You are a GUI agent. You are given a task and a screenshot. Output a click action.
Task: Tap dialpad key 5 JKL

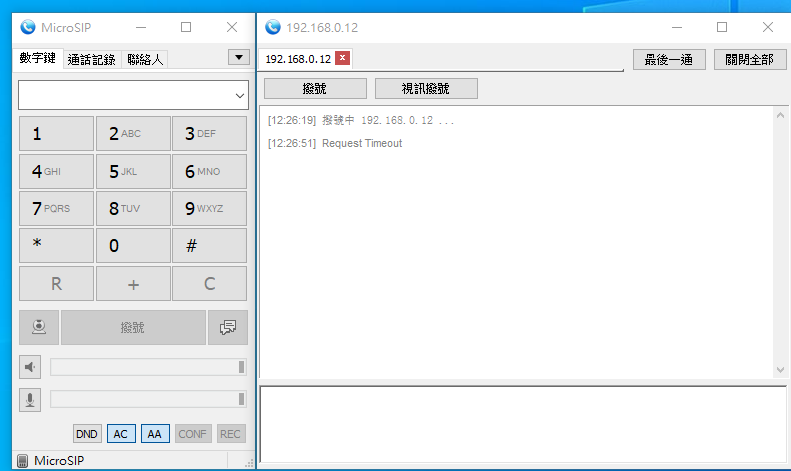133,171
